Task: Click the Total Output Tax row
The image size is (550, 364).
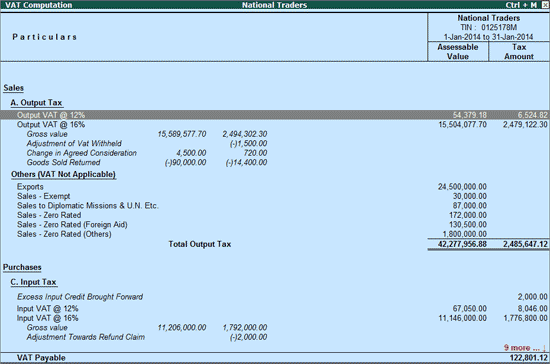Action: (275, 244)
